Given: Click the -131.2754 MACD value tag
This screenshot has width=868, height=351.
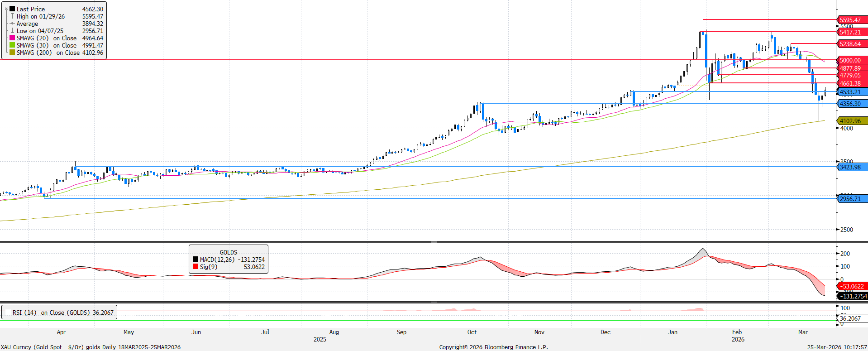Looking at the screenshot, I should pyautogui.click(x=853, y=296).
